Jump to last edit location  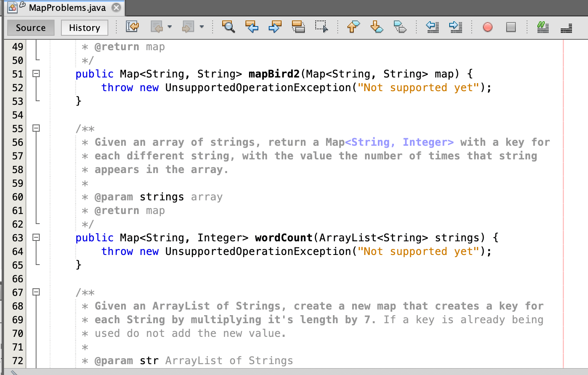(x=132, y=27)
